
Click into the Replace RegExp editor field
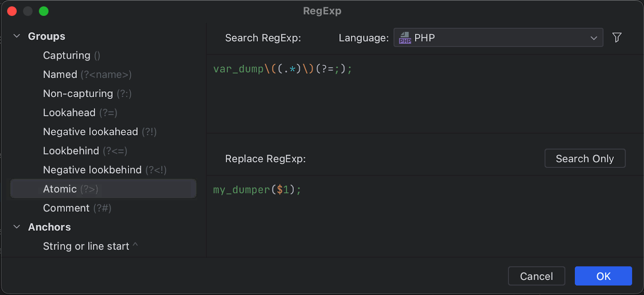425,216
